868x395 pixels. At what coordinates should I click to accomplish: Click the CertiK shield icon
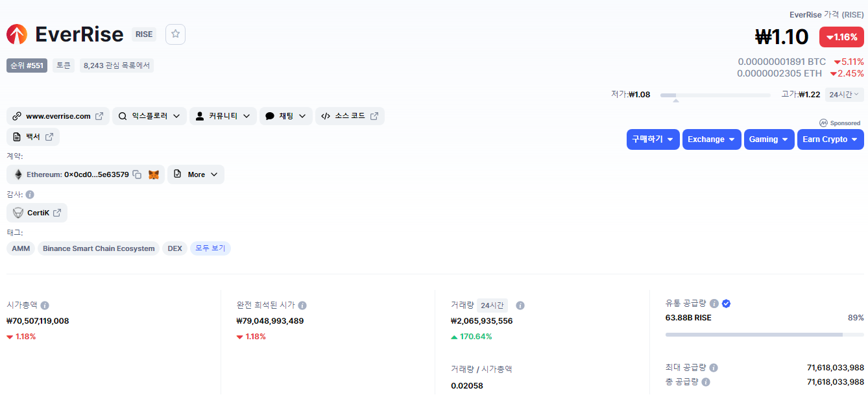click(x=18, y=213)
